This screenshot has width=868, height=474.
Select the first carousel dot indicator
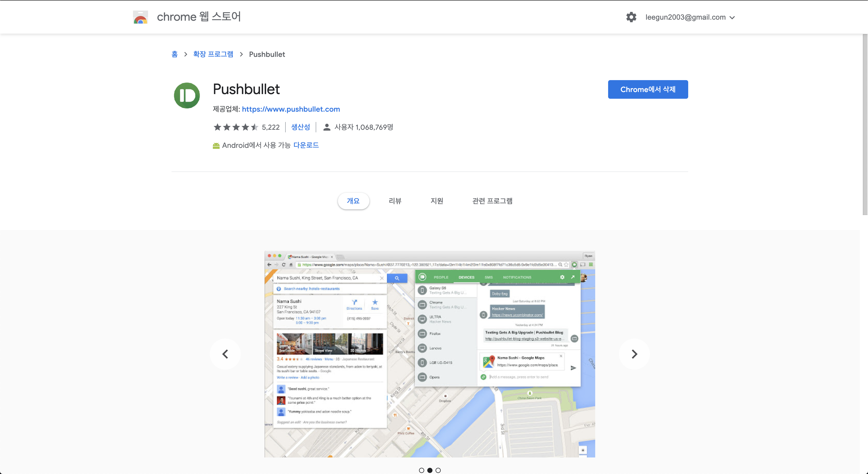(422, 470)
